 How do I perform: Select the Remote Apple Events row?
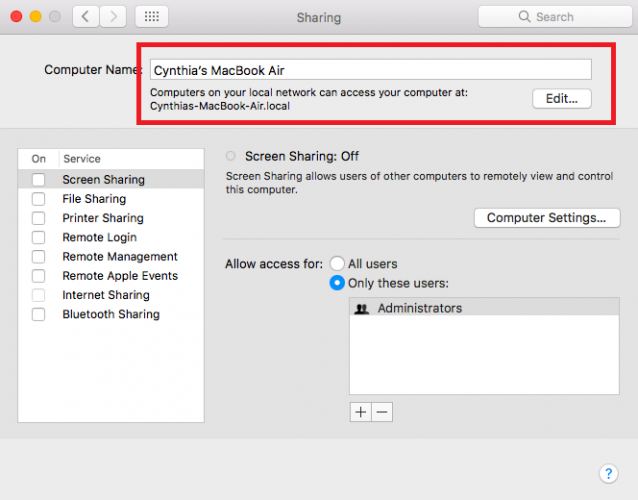[111, 276]
